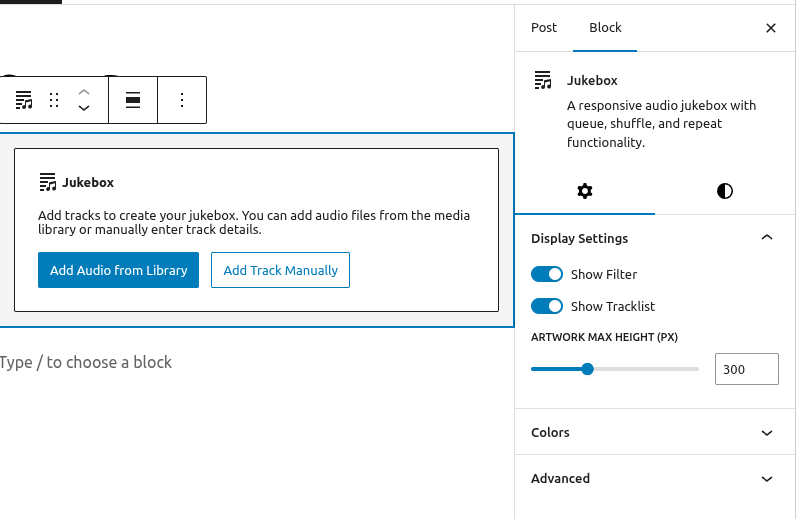796x519 pixels.
Task: Select the Block tab
Action: click(605, 28)
